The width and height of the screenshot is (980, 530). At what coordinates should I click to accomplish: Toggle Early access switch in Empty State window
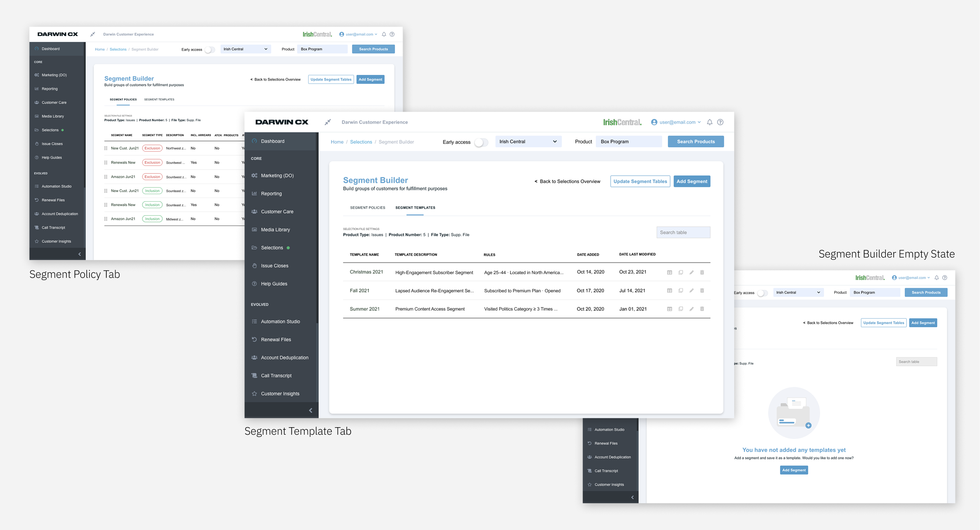click(762, 293)
